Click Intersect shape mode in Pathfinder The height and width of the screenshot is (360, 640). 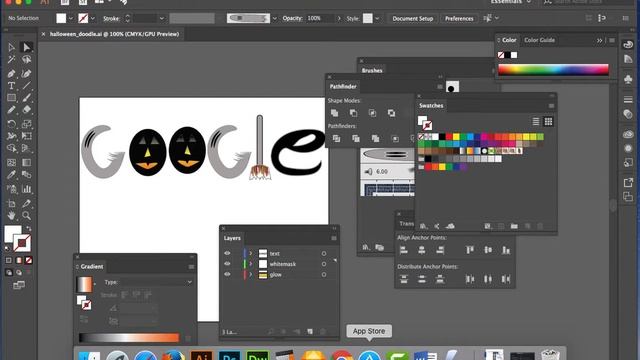372,113
